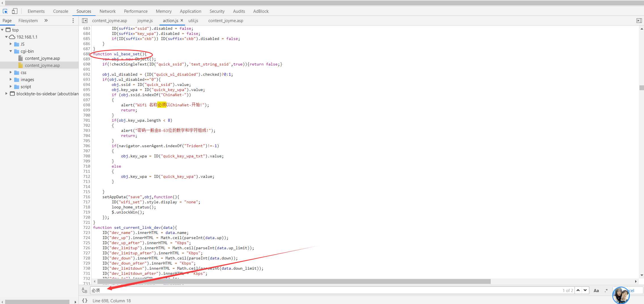Select the action.js editor tab

coord(171,21)
